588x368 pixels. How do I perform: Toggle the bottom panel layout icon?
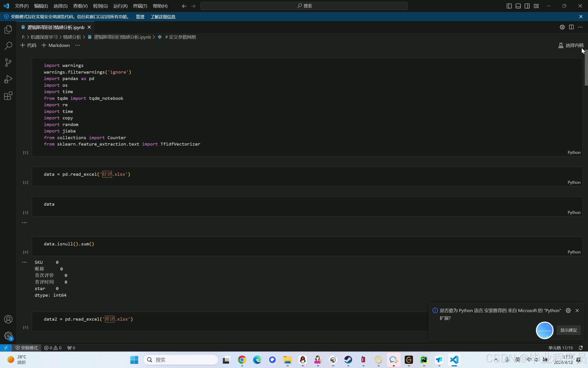518,6
